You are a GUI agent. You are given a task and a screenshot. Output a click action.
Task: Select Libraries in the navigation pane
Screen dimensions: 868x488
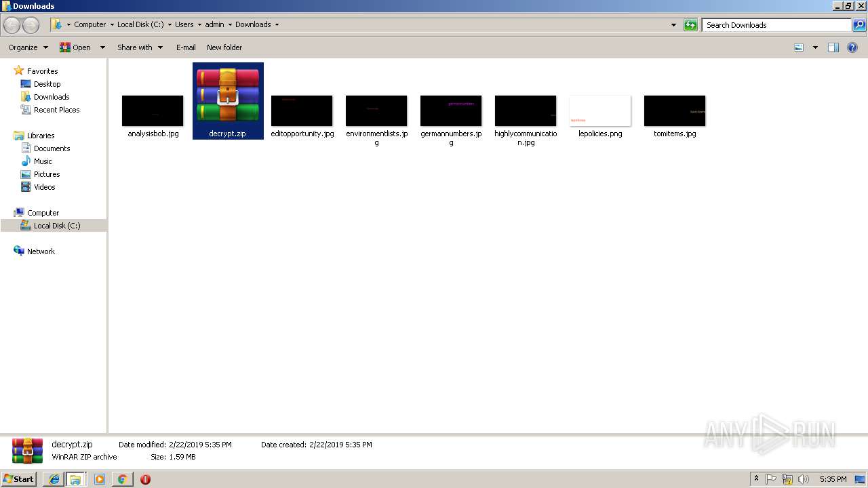[41, 136]
